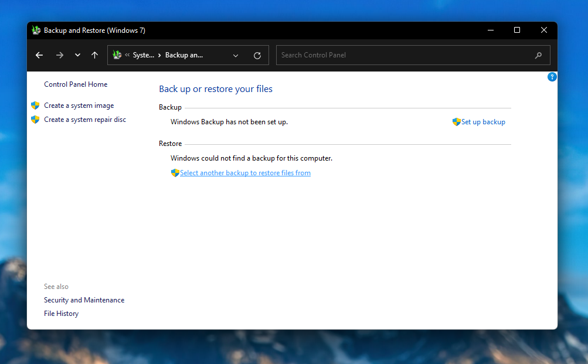Minimize the Backup and Restore window
The width and height of the screenshot is (588, 364).
click(491, 30)
